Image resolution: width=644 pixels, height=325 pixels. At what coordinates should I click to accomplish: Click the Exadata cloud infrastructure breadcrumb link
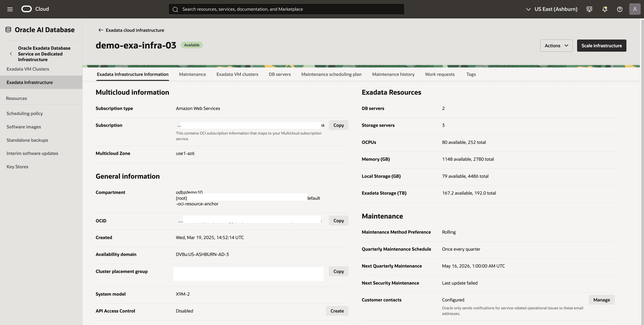pyautogui.click(x=135, y=30)
